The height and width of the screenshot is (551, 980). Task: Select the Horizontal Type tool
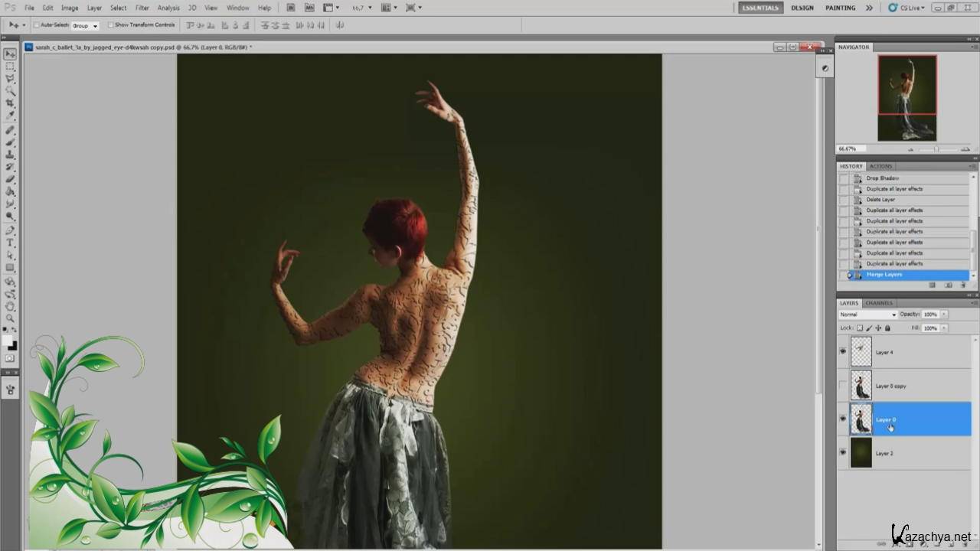click(10, 243)
